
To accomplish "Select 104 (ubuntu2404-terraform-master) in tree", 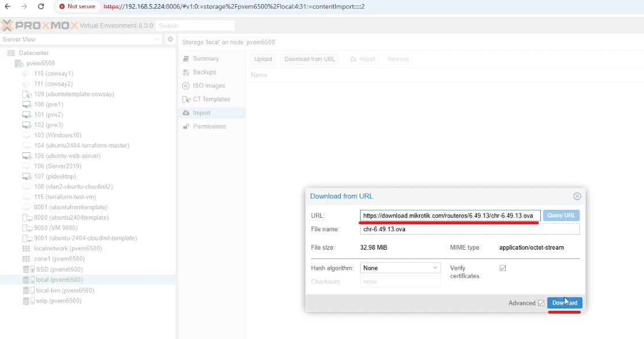I will point(82,145).
